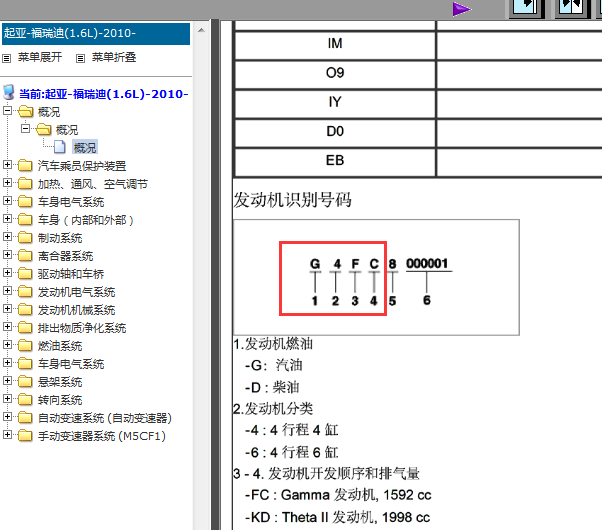Viewport: 602px width, 530px height.
Task: Click the 汽车乘员保护装置 folder icon
Action: pos(25,166)
